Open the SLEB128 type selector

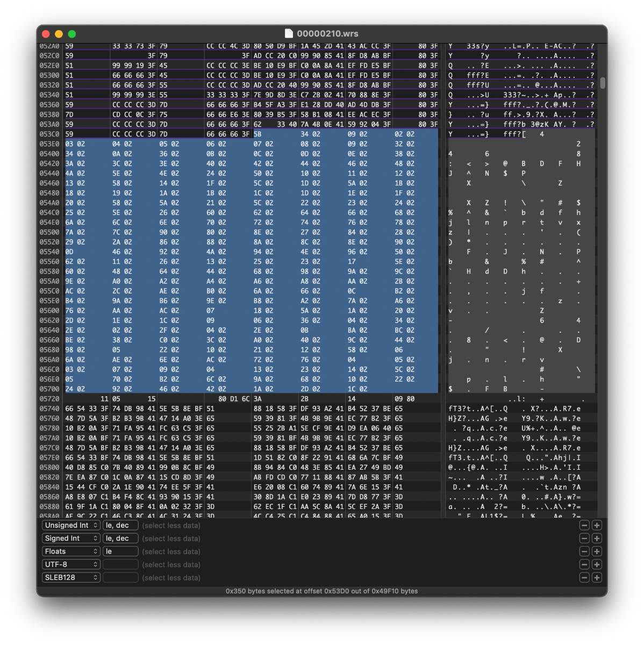tap(71, 578)
